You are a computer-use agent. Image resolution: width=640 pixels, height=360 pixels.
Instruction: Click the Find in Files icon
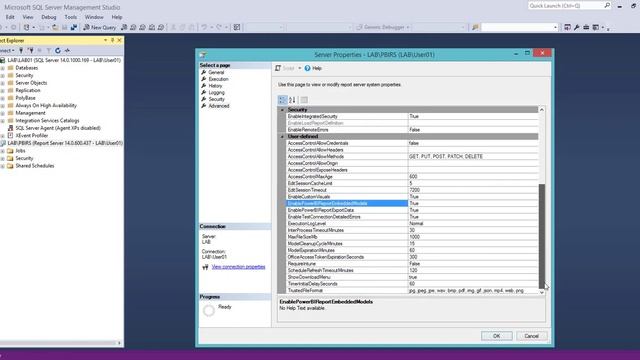click(475, 27)
